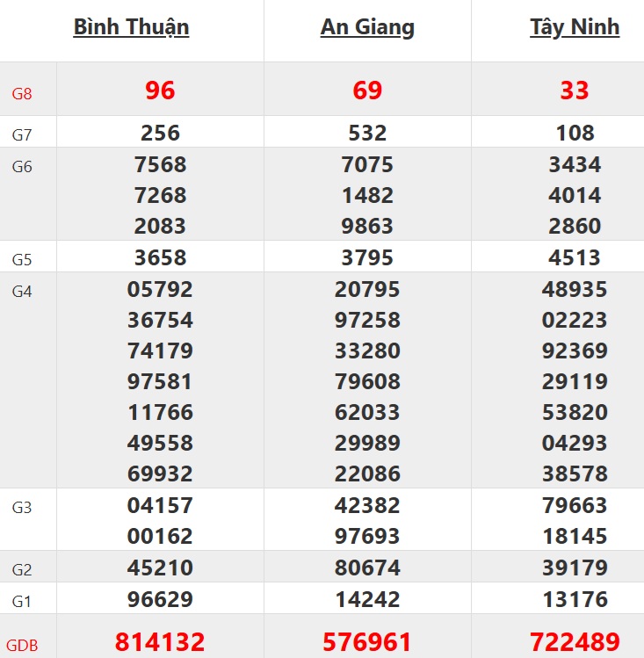This screenshot has width=644, height=658.
Task: Click Bình Thuận special prize number 814132
Action: (160, 642)
